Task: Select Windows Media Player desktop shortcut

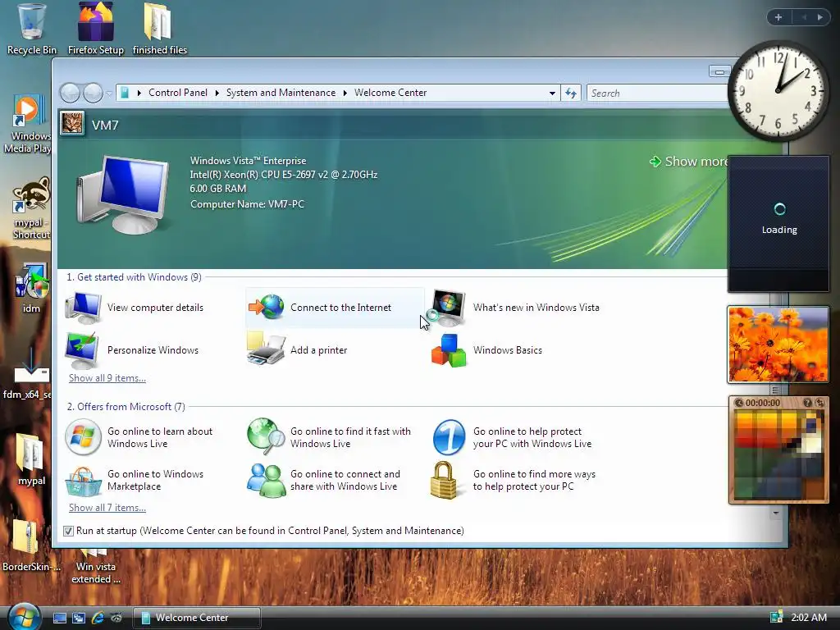Action: [x=28, y=125]
